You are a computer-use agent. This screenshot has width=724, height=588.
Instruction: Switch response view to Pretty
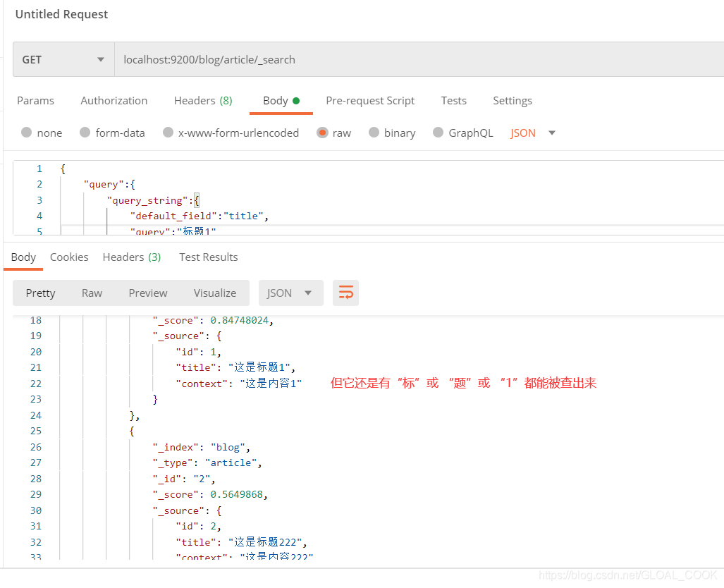tap(41, 293)
